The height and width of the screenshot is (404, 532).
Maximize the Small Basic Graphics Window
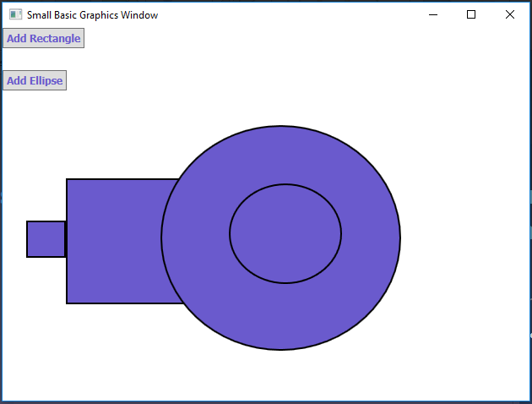pyautogui.click(x=471, y=14)
